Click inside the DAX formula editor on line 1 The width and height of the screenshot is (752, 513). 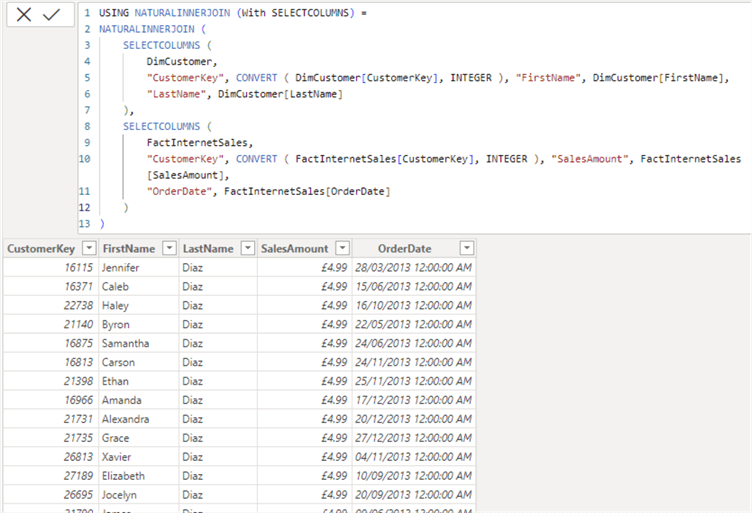point(233,13)
